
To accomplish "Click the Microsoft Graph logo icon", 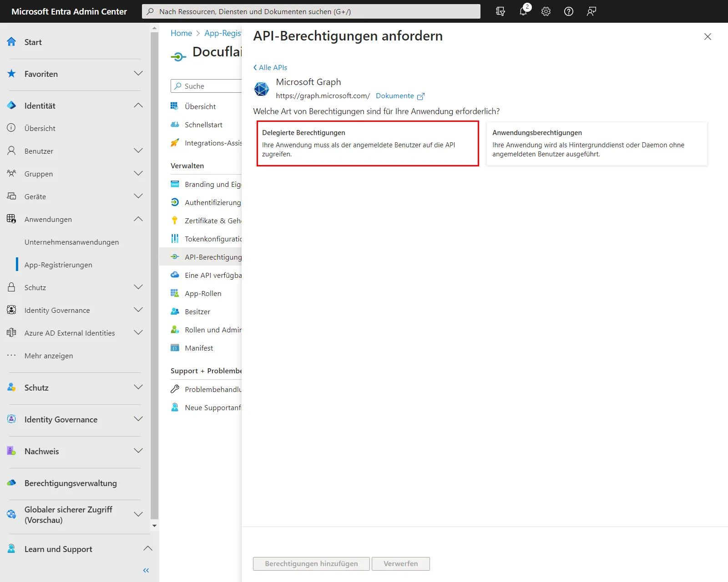I will click(x=262, y=89).
